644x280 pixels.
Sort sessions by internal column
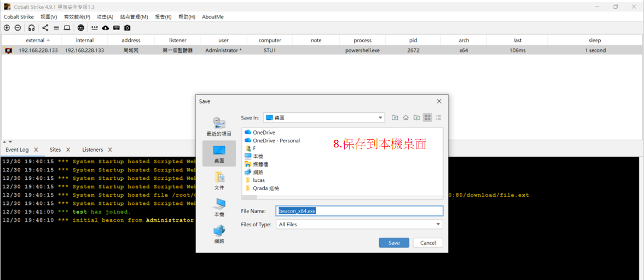85,41
